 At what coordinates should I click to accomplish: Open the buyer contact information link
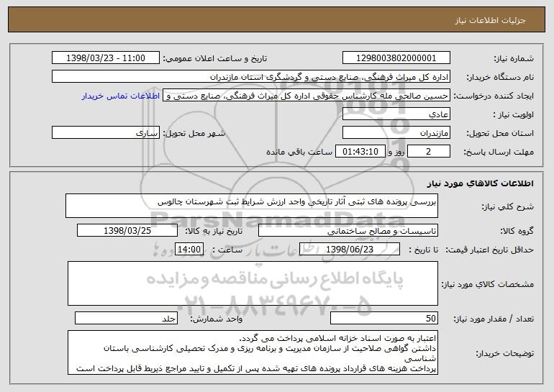(x=121, y=96)
